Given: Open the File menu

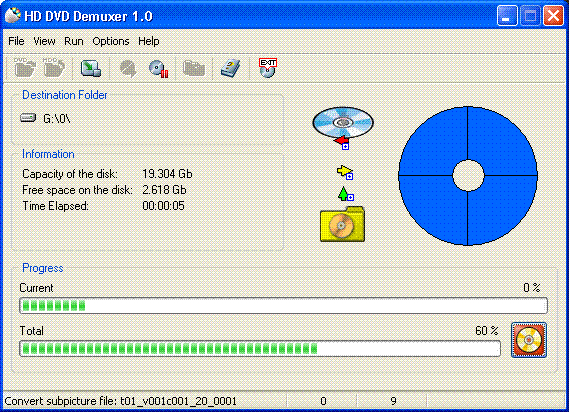Looking at the screenshot, I should tap(16, 41).
